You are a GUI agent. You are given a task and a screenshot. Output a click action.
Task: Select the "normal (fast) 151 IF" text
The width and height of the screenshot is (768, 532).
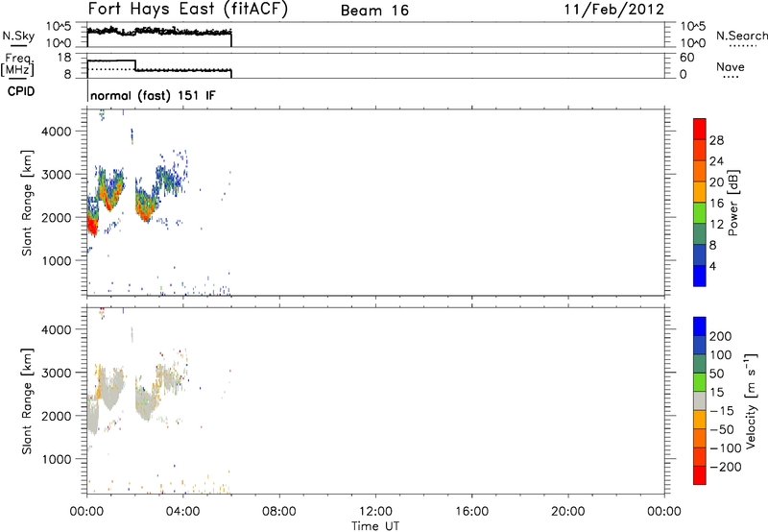[x=153, y=95]
